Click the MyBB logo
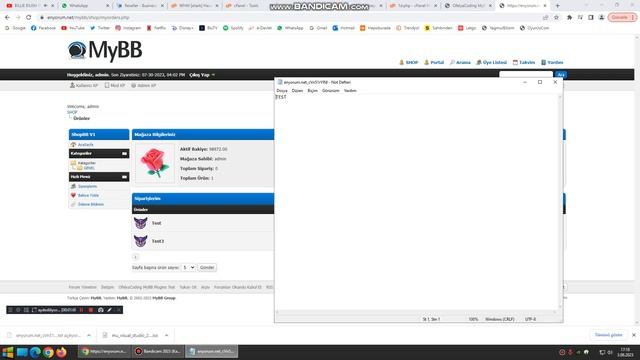This screenshot has width=640, height=360. point(105,50)
